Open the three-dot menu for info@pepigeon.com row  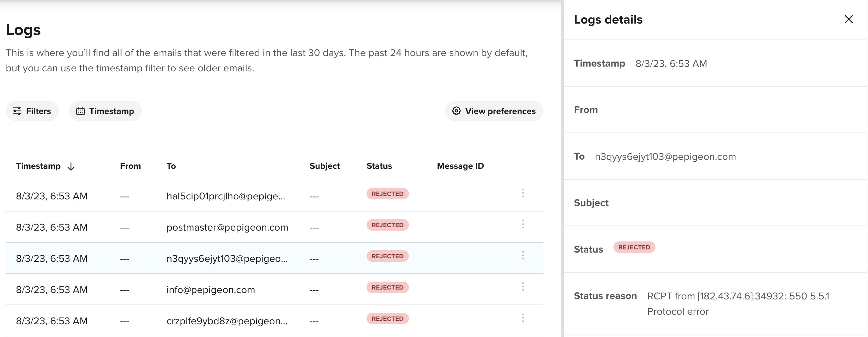pyautogui.click(x=523, y=287)
